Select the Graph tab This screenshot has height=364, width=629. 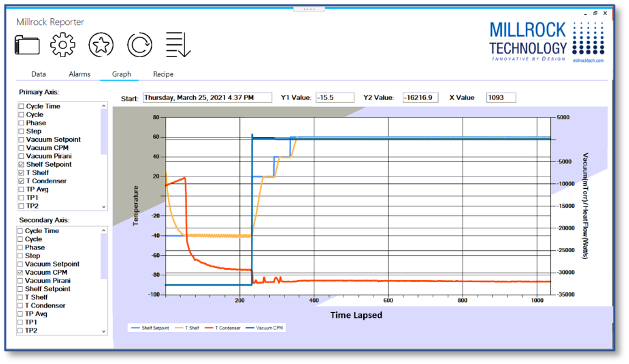[x=122, y=74]
